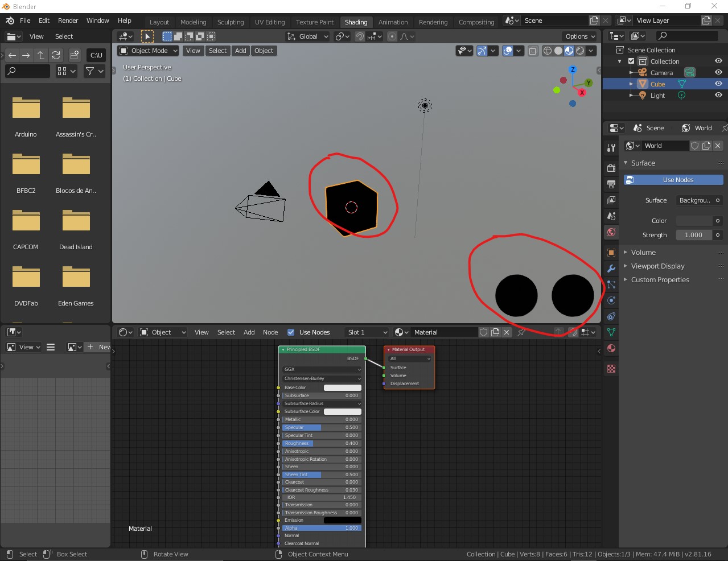Uncheck the Collection exclude checkbox
Screen dimensions: 728x561
pos(631,61)
